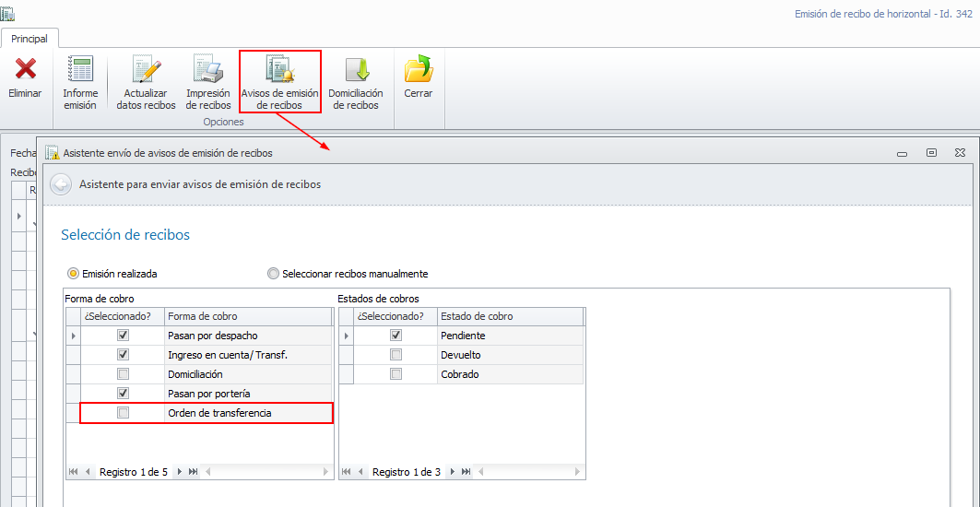Open Domiciliación de recibos icon

pos(356,68)
